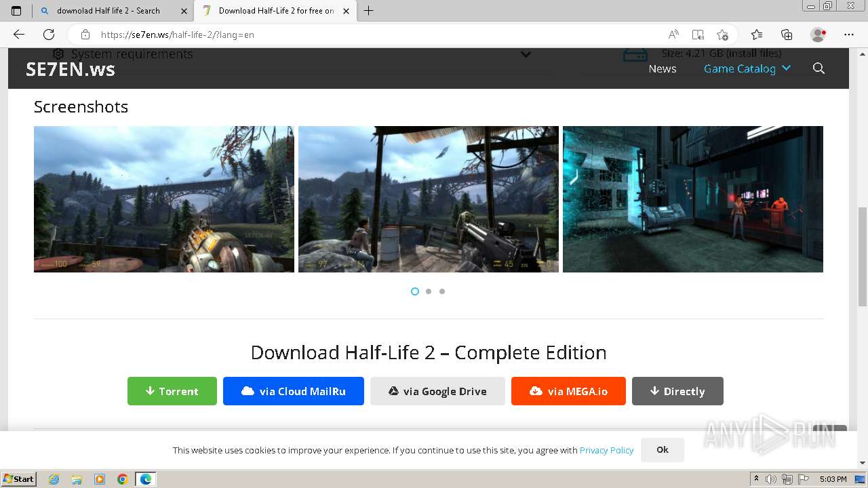This screenshot has height=488, width=868.
Task: Open Windows Media Player taskbar icon
Action: coord(100,479)
